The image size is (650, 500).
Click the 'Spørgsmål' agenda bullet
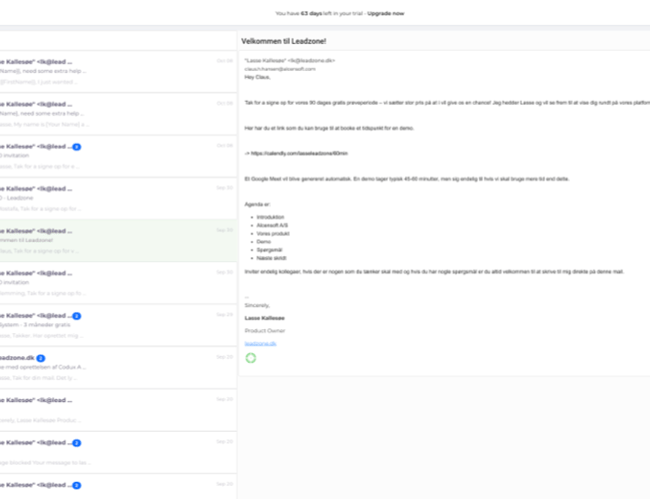[269, 250]
